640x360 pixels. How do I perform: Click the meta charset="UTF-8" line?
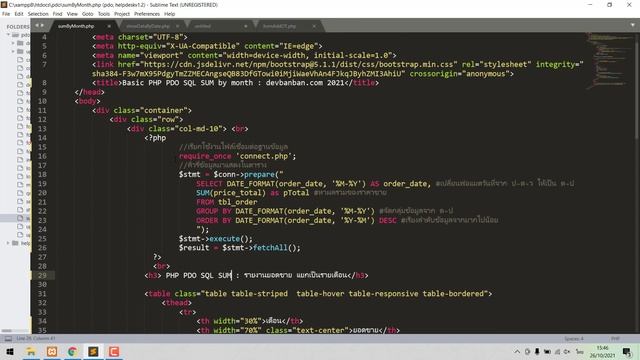pyautogui.click(x=140, y=37)
